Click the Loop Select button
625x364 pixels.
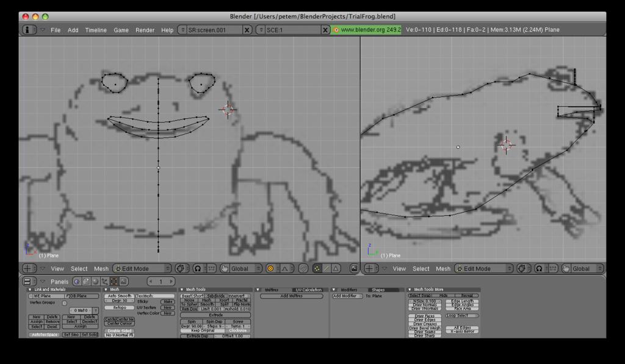coord(463,315)
